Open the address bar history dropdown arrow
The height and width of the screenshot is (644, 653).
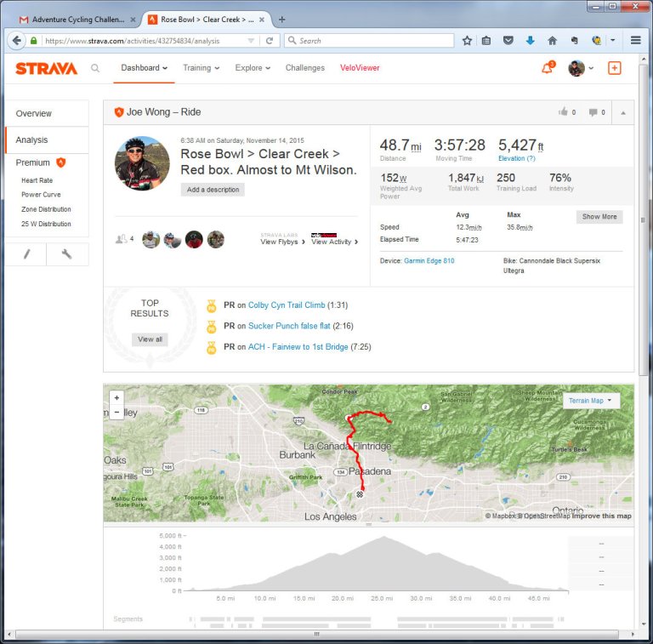[251, 41]
